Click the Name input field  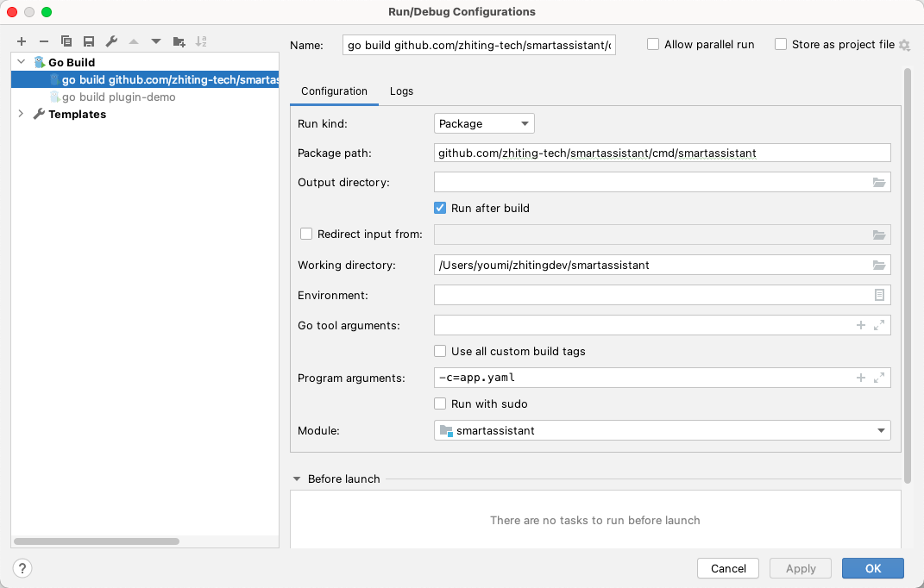(479, 45)
